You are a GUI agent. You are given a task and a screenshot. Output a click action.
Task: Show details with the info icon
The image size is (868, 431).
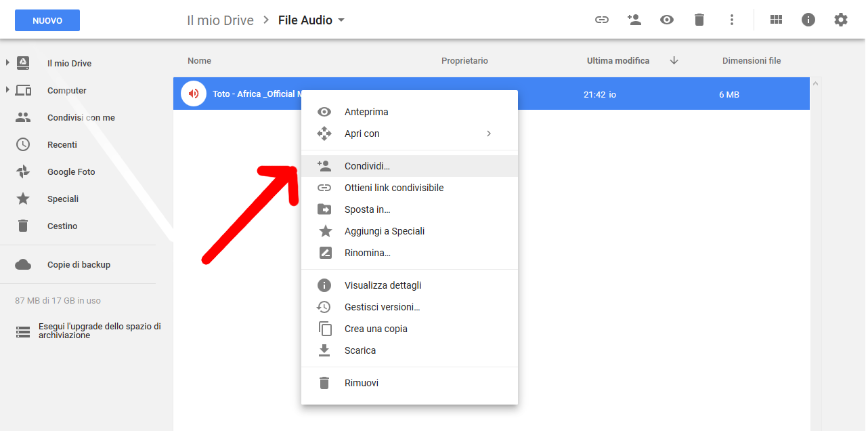coord(808,20)
